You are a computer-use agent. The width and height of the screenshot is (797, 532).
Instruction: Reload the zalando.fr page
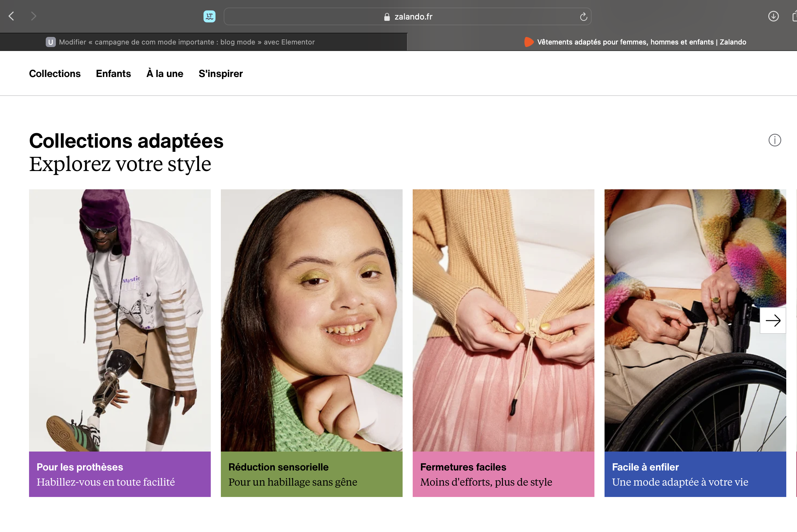click(583, 17)
